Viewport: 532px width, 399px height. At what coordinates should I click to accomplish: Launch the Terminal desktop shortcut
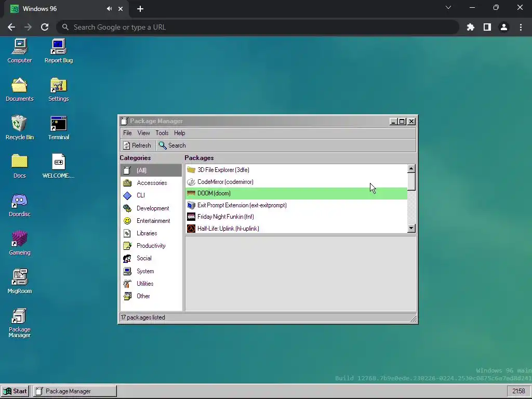coord(58,128)
